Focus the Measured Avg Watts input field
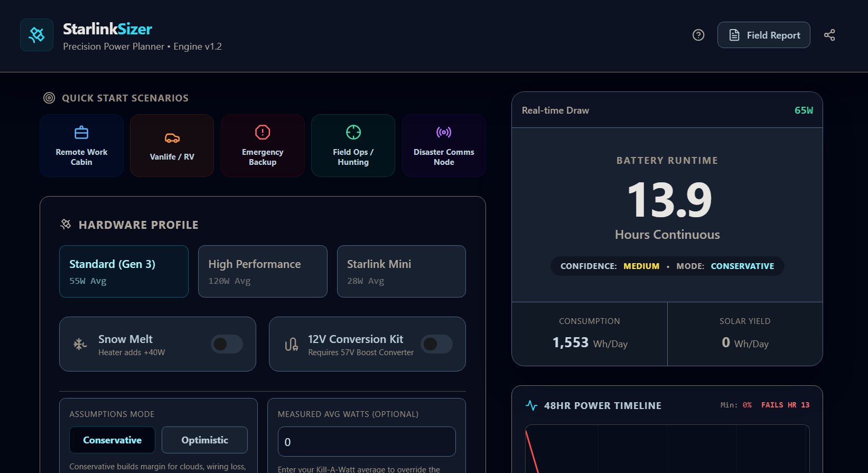 (367, 441)
